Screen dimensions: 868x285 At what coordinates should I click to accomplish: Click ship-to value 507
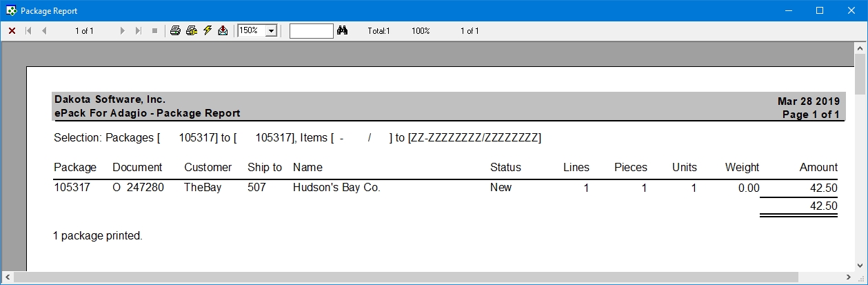tap(256, 188)
